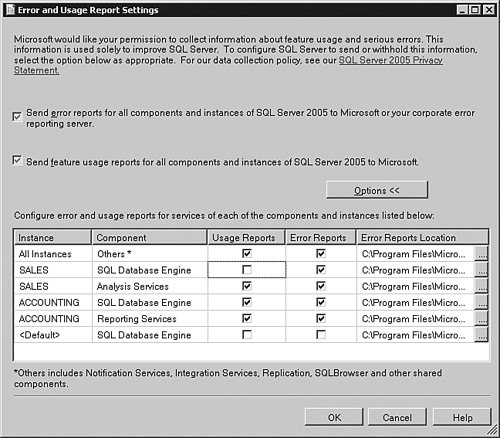Collapse details with Options << button
This screenshot has height=438, width=500.
pos(377,190)
